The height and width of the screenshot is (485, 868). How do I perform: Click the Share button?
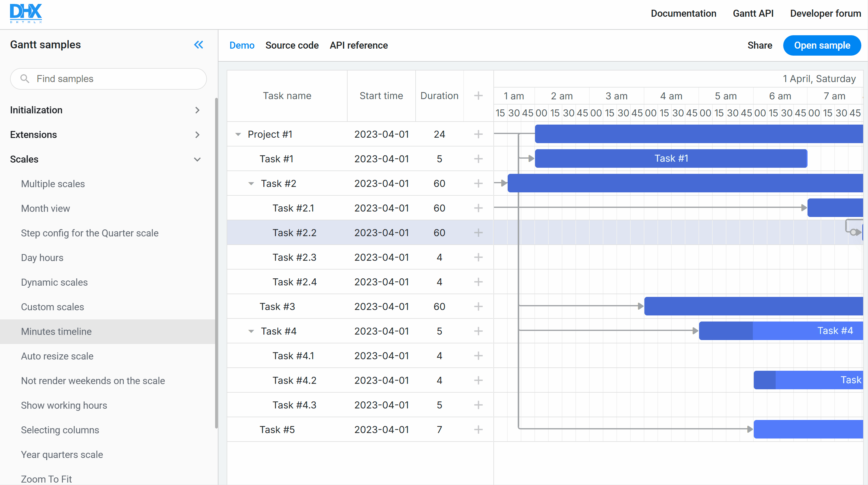pyautogui.click(x=760, y=45)
